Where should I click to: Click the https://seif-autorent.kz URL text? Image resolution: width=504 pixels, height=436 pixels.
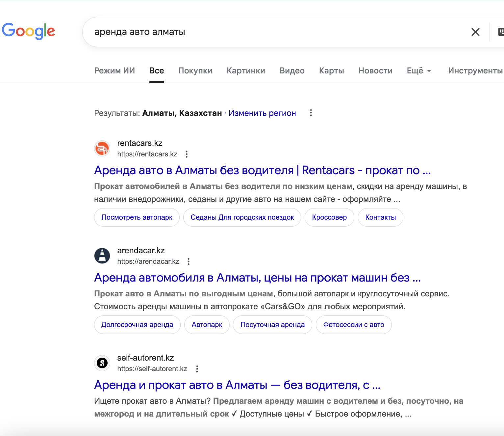(152, 369)
